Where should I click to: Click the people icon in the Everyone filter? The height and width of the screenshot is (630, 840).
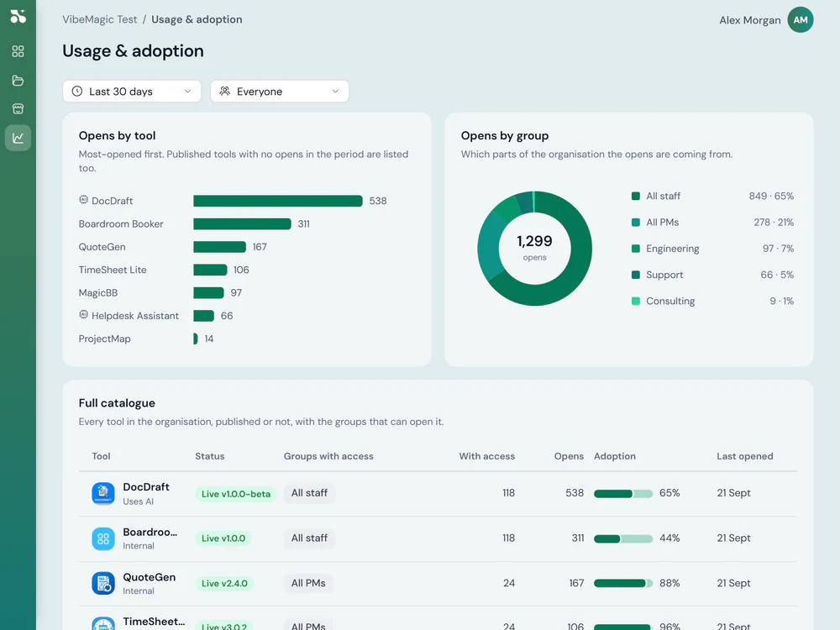pos(225,91)
